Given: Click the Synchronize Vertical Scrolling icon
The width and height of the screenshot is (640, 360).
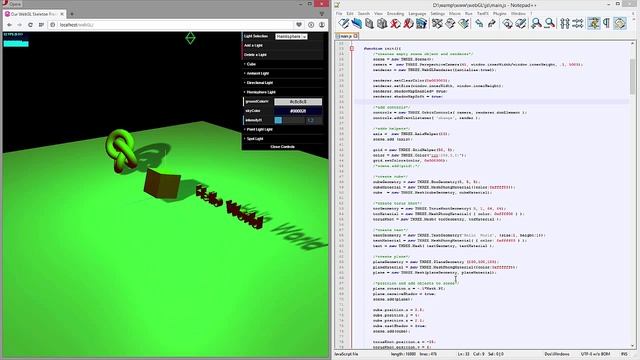Looking at the screenshot, I should coord(565,23).
